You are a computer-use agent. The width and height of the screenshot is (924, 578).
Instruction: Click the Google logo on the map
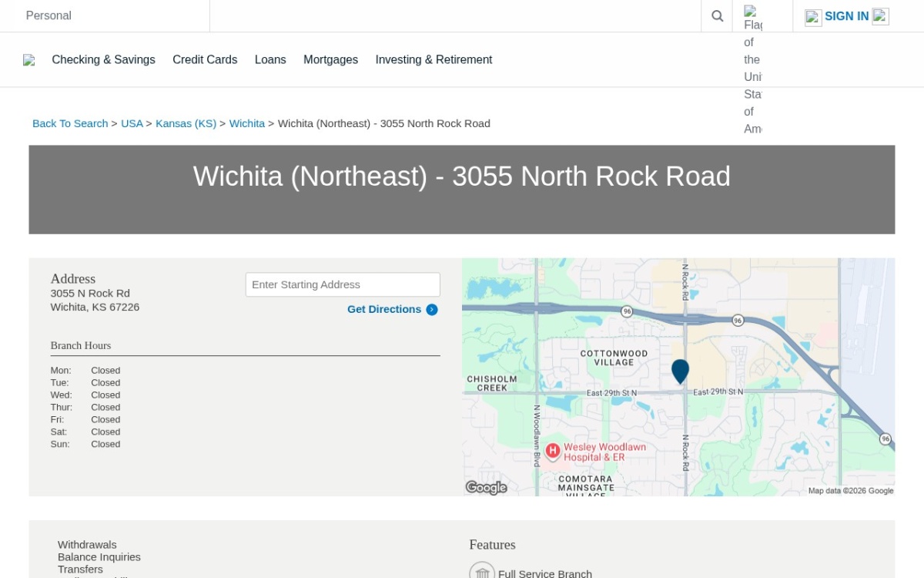tap(486, 487)
